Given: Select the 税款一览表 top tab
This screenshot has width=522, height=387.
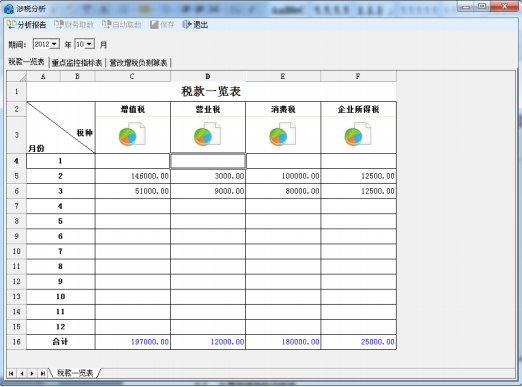Looking at the screenshot, I should click(x=26, y=62).
